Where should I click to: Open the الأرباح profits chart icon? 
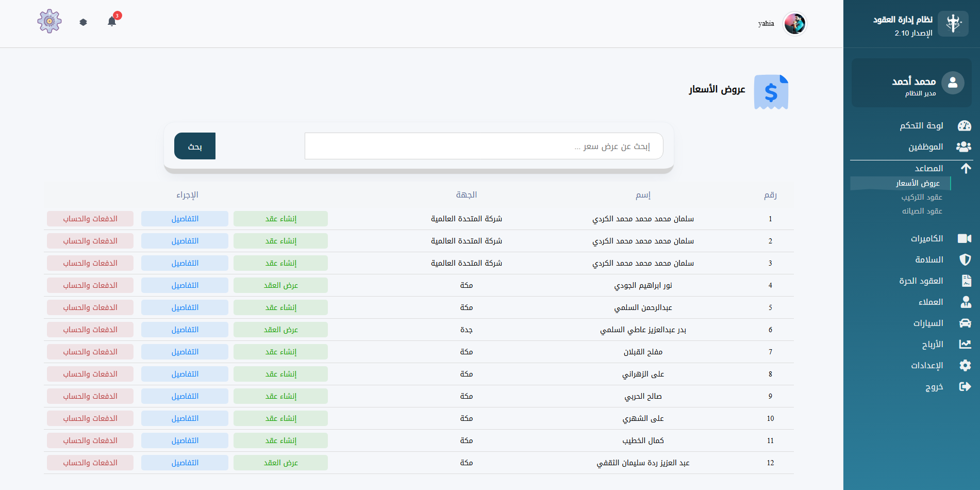[x=965, y=344]
